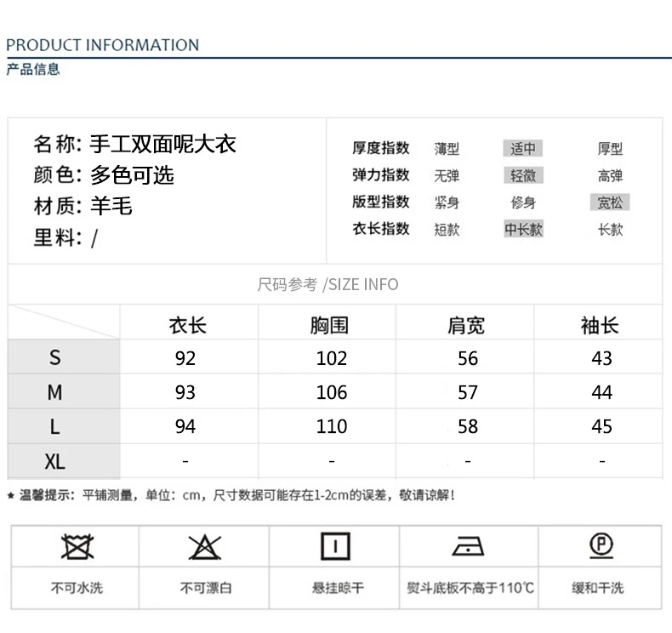The width and height of the screenshot is (672, 633).
Task: Click the L sleeve length value 45
Action: pos(601,427)
